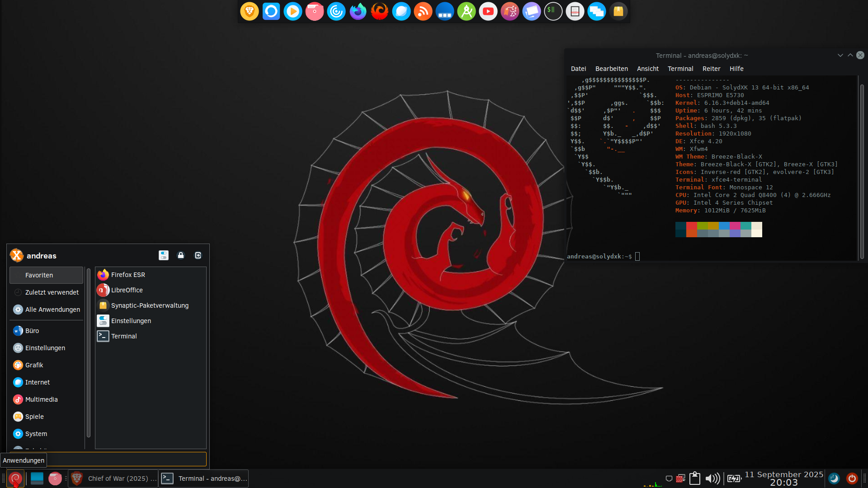Launch Brave browser from the dock
The width and height of the screenshot is (868, 488).
[x=250, y=11]
